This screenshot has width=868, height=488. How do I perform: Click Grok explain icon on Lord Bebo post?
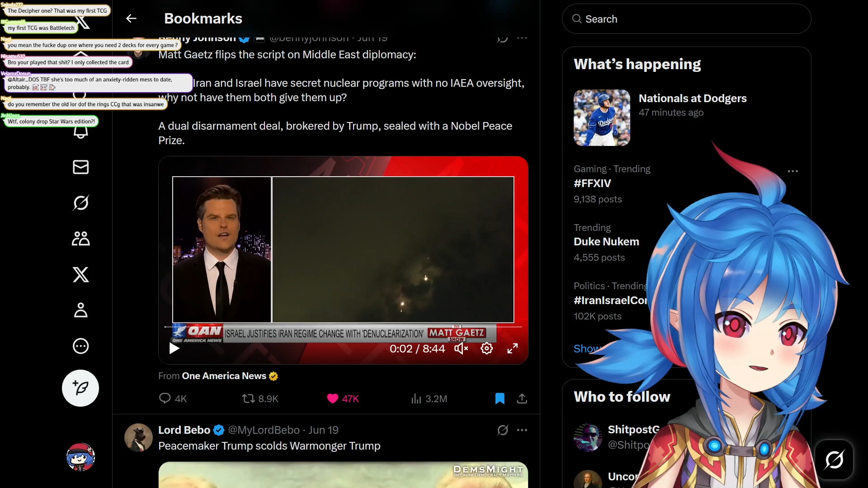[x=502, y=430]
